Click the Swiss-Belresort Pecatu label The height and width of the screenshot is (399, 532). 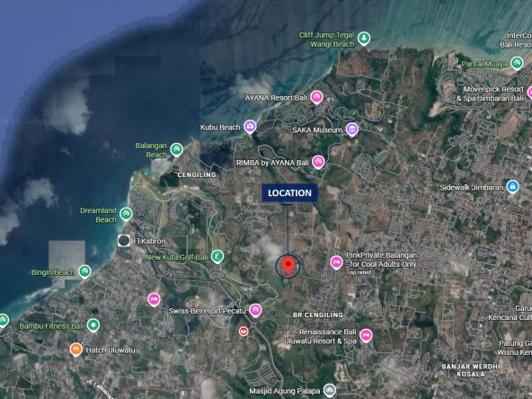pyautogui.click(x=208, y=311)
